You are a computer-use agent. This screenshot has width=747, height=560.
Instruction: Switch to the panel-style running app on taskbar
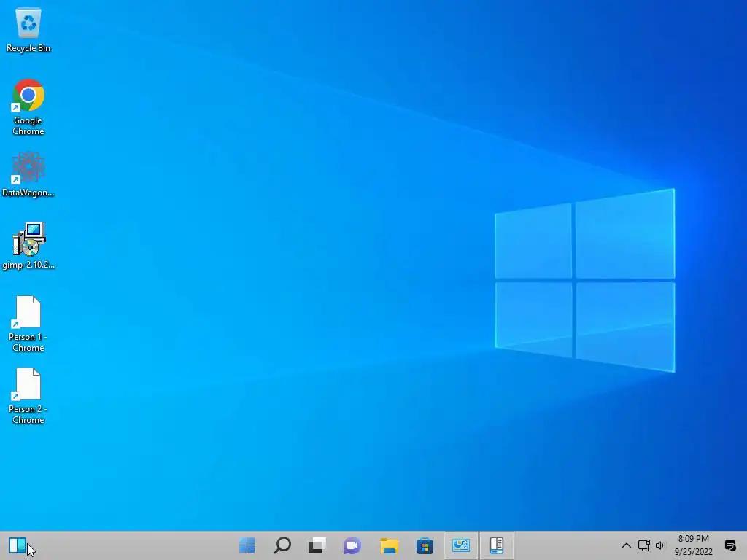tap(496, 545)
